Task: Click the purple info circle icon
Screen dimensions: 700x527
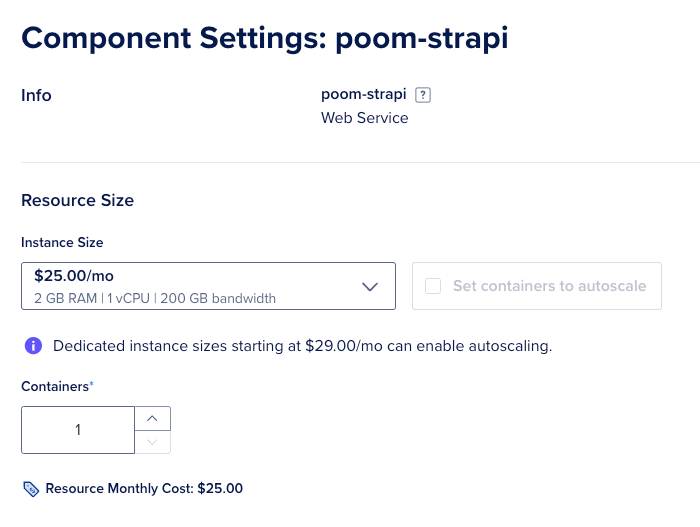Action: click(33, 346)
